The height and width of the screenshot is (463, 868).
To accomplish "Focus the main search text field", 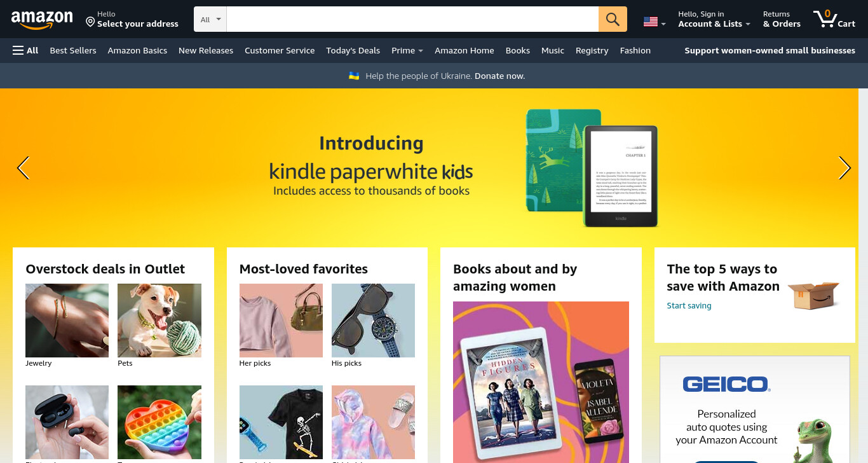I will [x=412, y=19].
